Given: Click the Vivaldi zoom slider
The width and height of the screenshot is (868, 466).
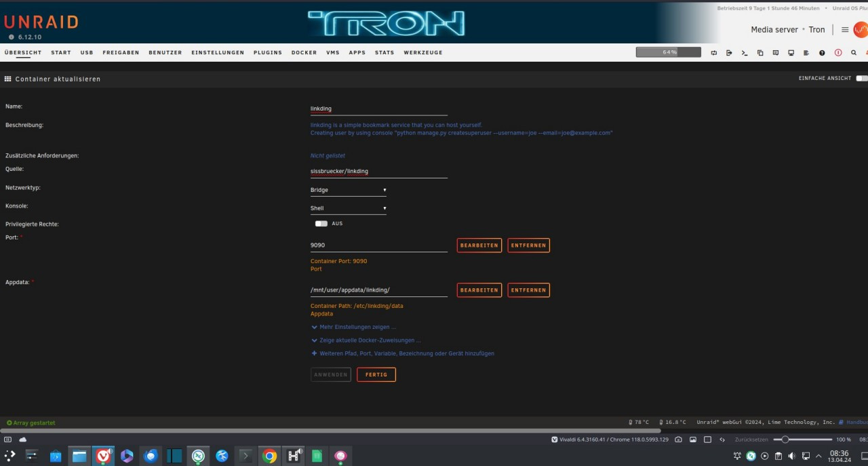Looking at the screenshot, I should tap(804, 440).
